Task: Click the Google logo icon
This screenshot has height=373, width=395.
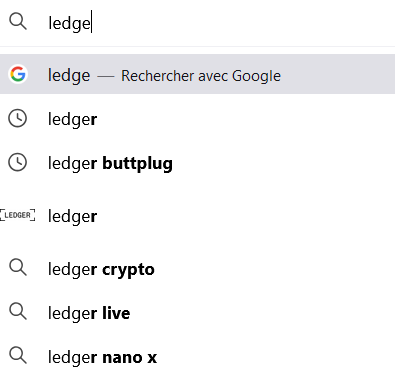Action: tap(18, 74)
